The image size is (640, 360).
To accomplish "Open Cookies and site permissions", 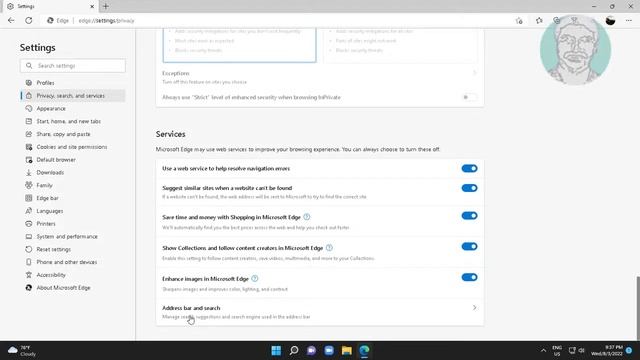I will click(x=72, y=147).
